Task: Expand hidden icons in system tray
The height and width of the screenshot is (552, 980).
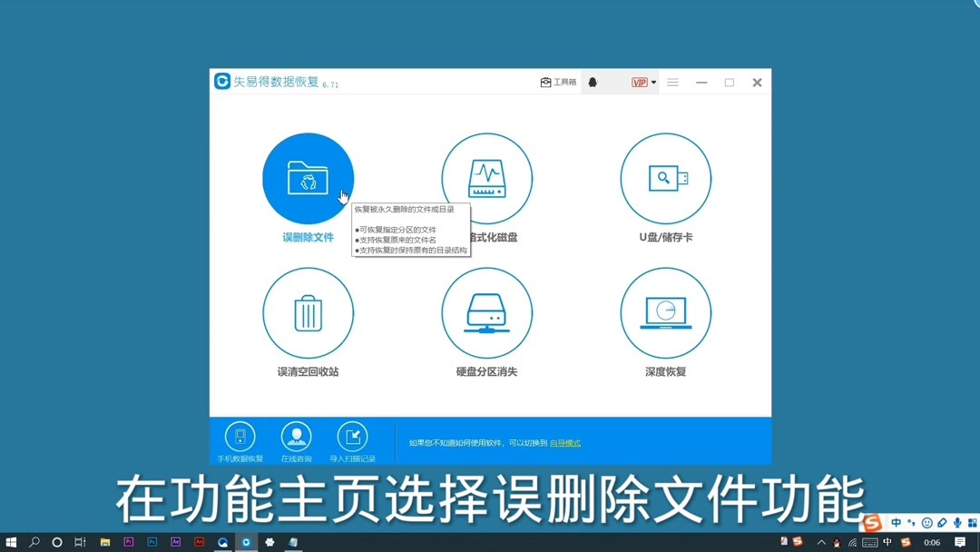Action: (821, 542)
